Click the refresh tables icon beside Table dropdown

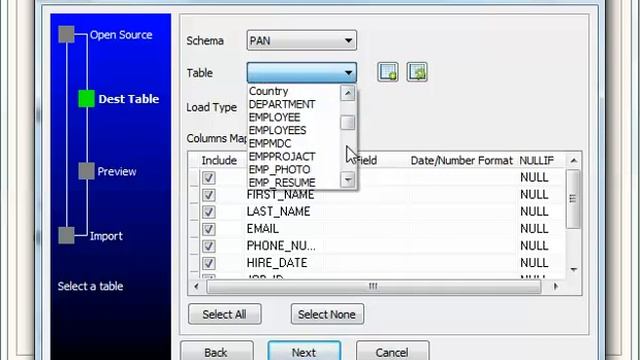(x=417, y=73)
